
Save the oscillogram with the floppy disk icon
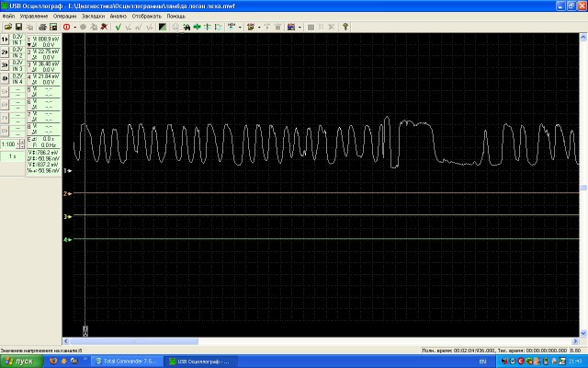(x=18, y=27)
